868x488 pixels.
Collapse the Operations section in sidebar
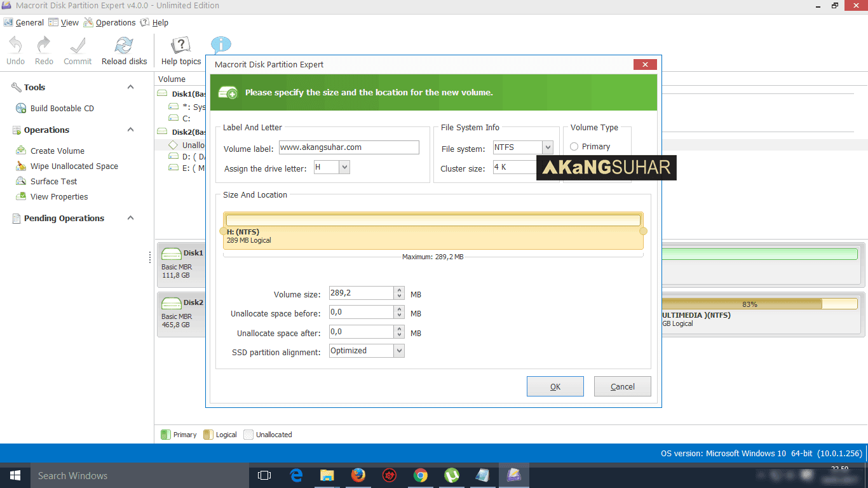point(131,130)
